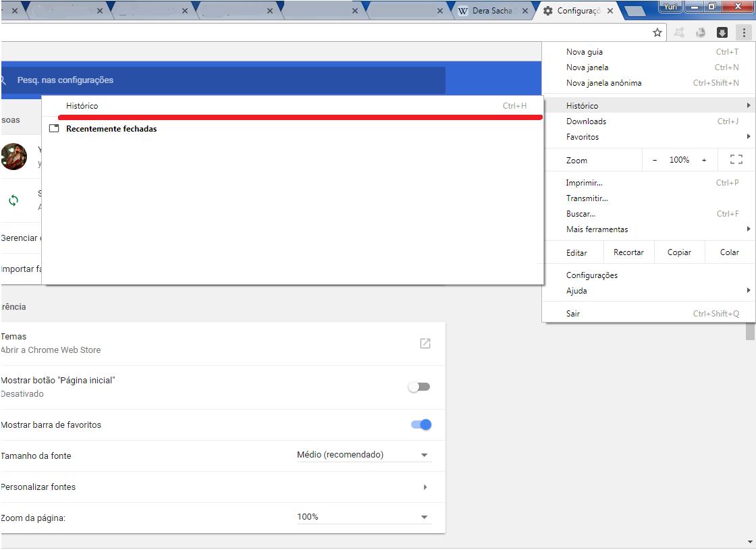
Task: Click the Pesq. nas configurações search field
Action: 223,80
